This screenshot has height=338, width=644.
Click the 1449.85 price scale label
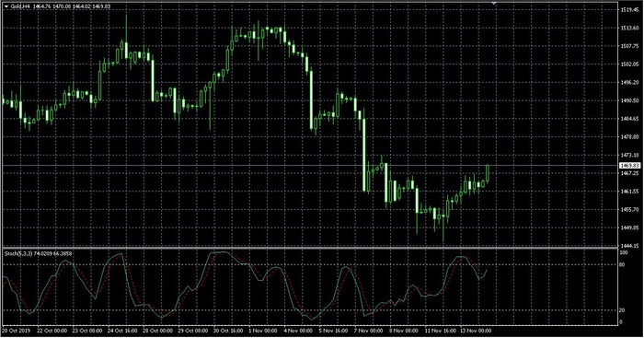pyautogui.click(x=629, y=227)
